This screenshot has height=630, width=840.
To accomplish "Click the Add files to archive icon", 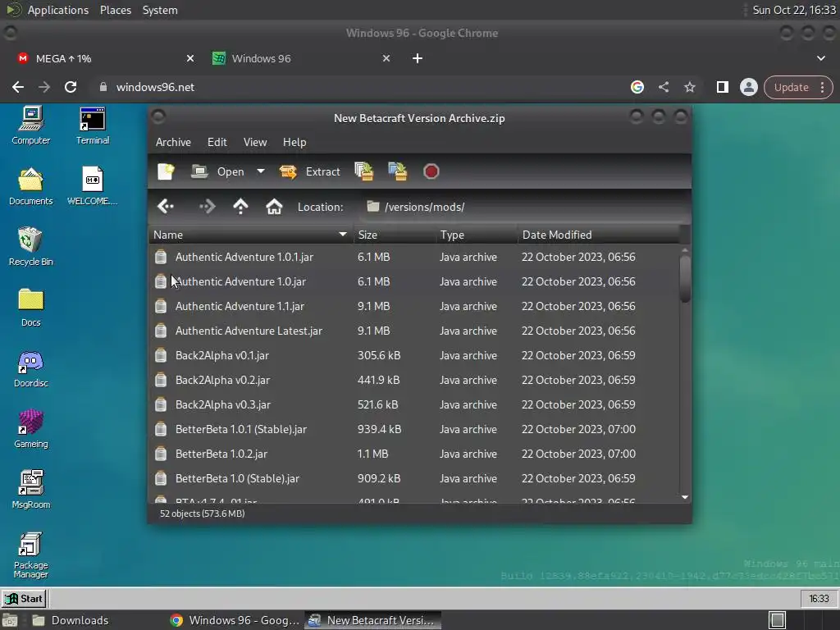I will pyautogui.click(x=363, y=171).
